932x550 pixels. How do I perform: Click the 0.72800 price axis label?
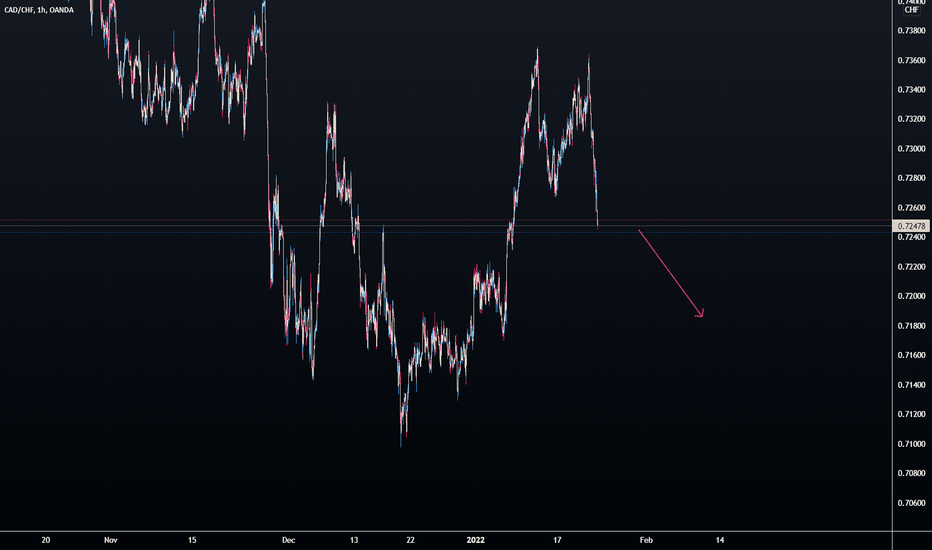[911, 178]
